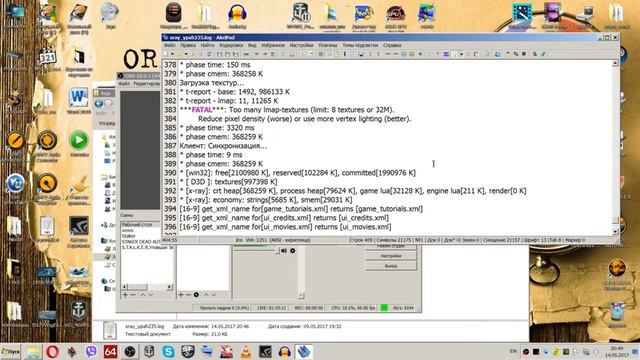The height and width of the screenshot is (360, 640).
Task: Select the FATAL error line 383
Action: [x=287, y=110]
